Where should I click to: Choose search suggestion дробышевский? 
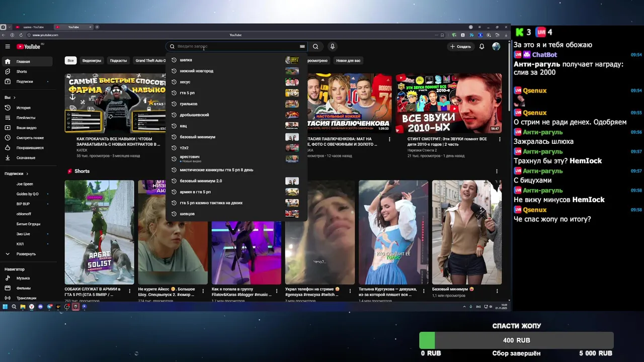click(235, 115)
